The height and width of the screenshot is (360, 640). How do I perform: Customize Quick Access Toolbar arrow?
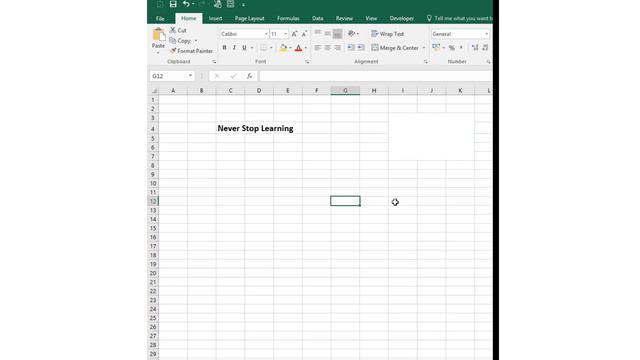243,4
